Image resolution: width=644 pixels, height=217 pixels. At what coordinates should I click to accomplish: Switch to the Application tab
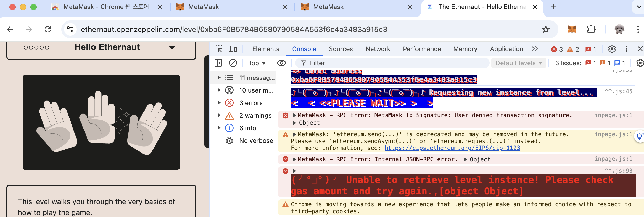coord(506,49)
